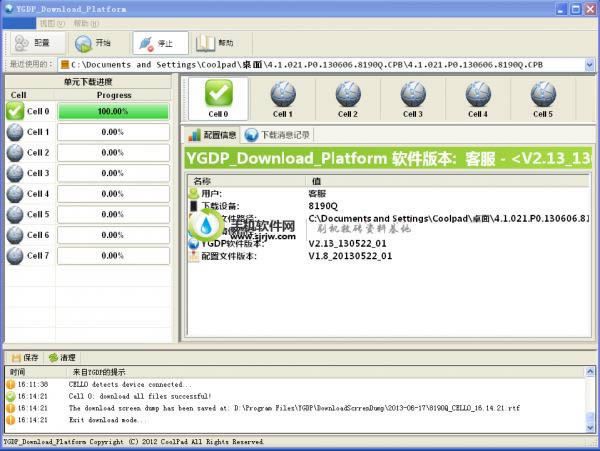600x451 pixels.
Task: Open 帮助 (Help) from the toolbar
Action: [217, 43]
